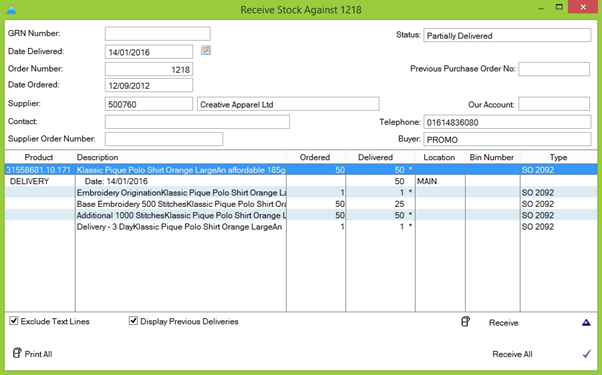Screen dimensions: 602x375
Task: Select the Delivery - 3 Day row
Action: 301,227
